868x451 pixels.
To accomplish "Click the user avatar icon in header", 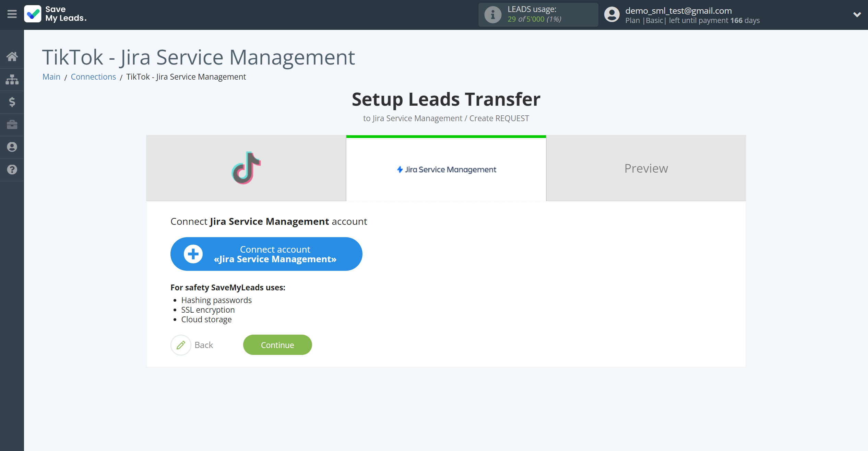I will [x=612, y=14].
